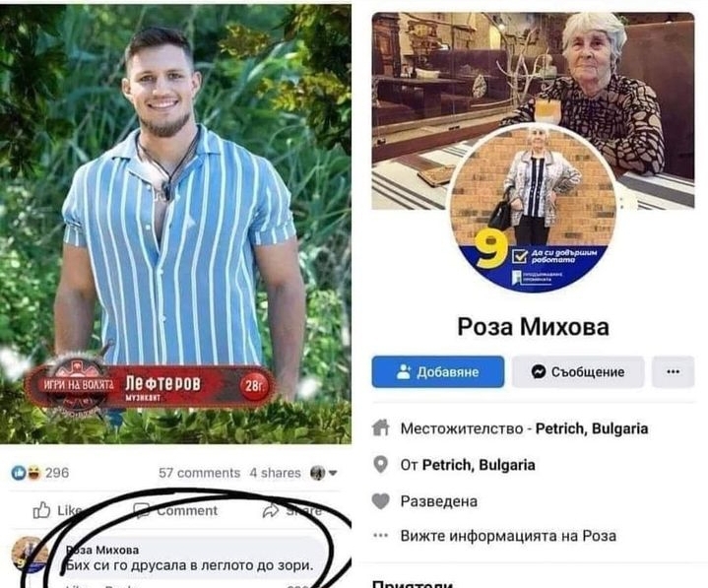The width and height of the screenshot is (708, 588).
Task: Open the audience selector dropdown arrow
Action: click(x=333, y=473)
